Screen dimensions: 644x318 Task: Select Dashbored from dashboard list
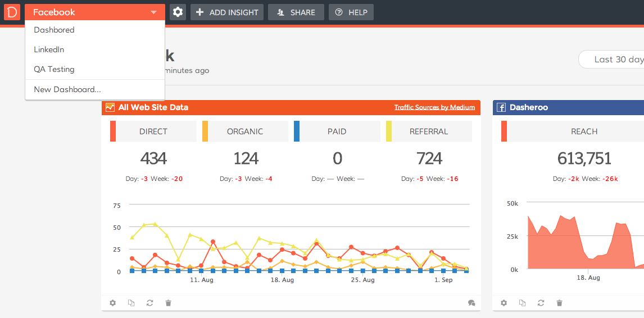[95, 30]
